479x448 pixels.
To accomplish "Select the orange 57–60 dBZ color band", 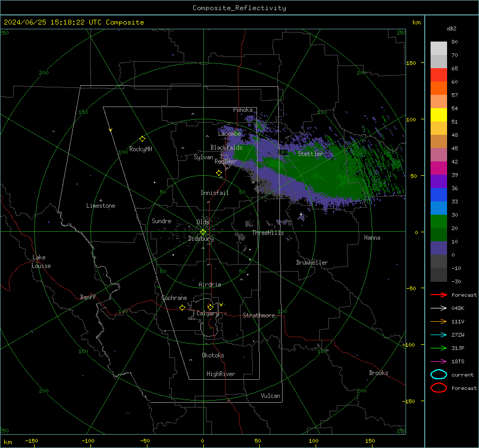I will point(439,88).
